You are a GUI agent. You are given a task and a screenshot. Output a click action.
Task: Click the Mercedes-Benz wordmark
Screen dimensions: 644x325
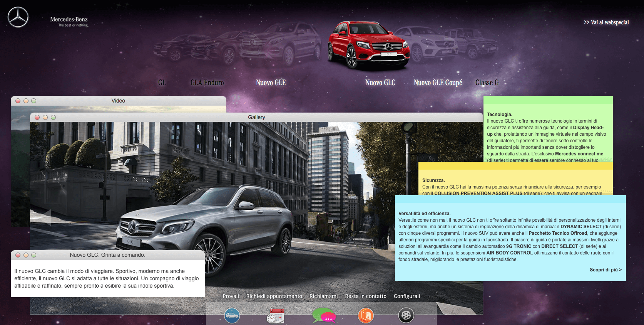coord(69,22)
